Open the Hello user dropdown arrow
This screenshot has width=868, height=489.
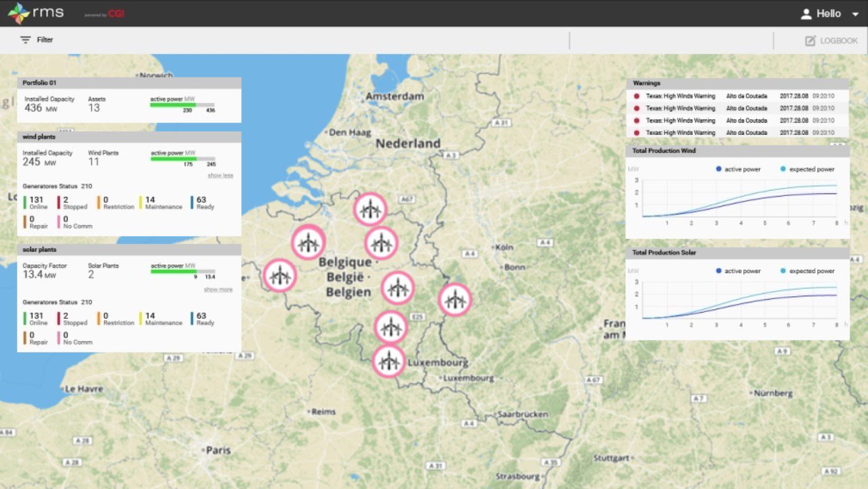click(x=854, y=14)
